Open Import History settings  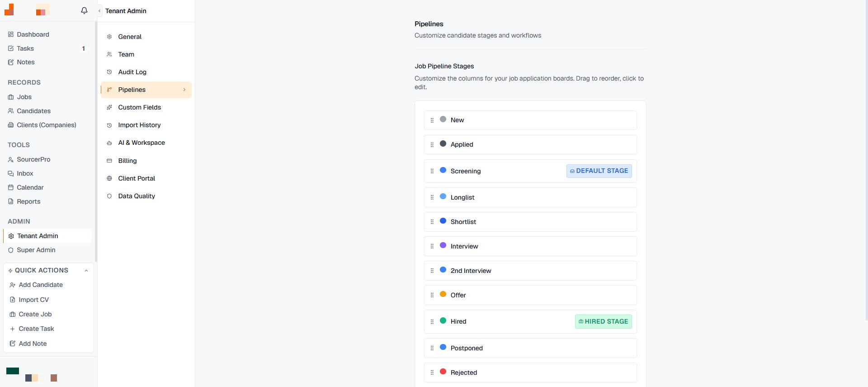146,125
